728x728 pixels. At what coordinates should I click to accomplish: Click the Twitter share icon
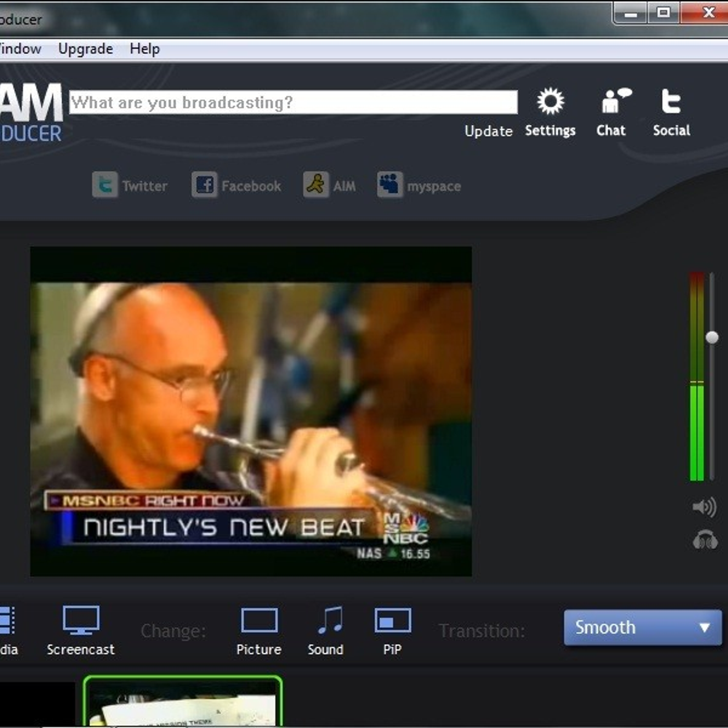[x=105, y=185]
